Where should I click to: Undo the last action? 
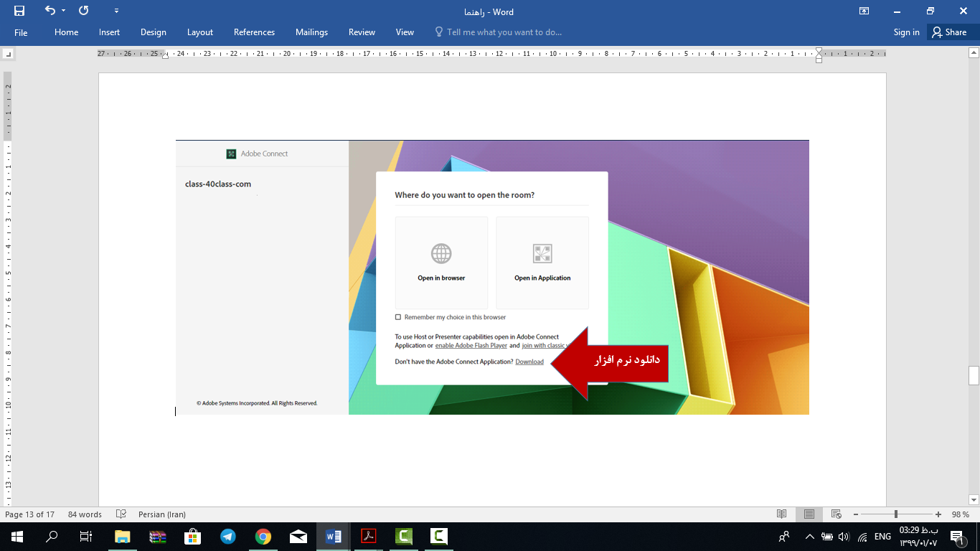pyautogui.click(x=50, y=11)
